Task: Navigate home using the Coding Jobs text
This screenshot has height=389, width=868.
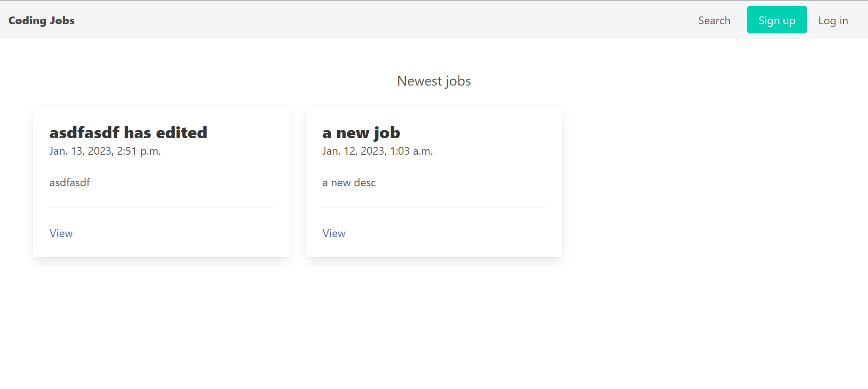Action: coord(41,20)
